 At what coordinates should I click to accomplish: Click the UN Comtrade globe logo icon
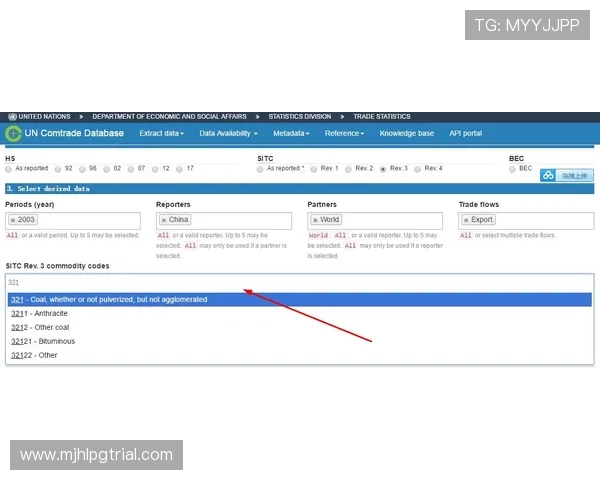(13, 133)
